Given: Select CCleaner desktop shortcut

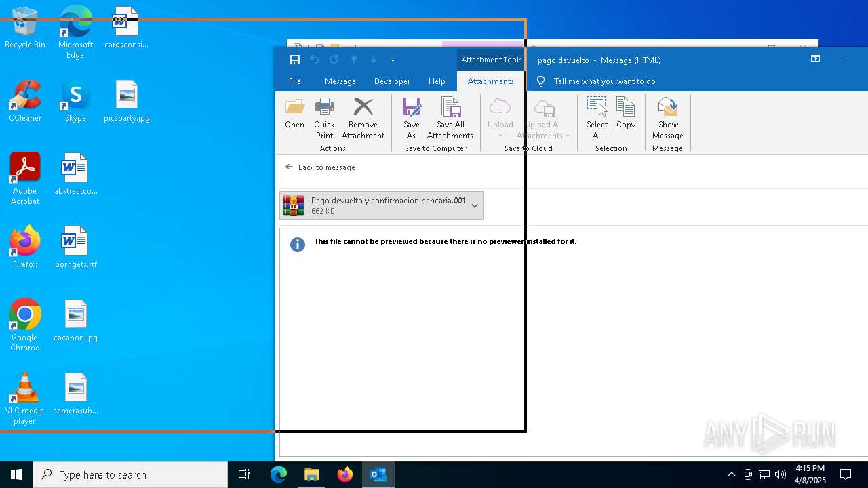Looking at the screenshot, I should [x=25, y=102].
